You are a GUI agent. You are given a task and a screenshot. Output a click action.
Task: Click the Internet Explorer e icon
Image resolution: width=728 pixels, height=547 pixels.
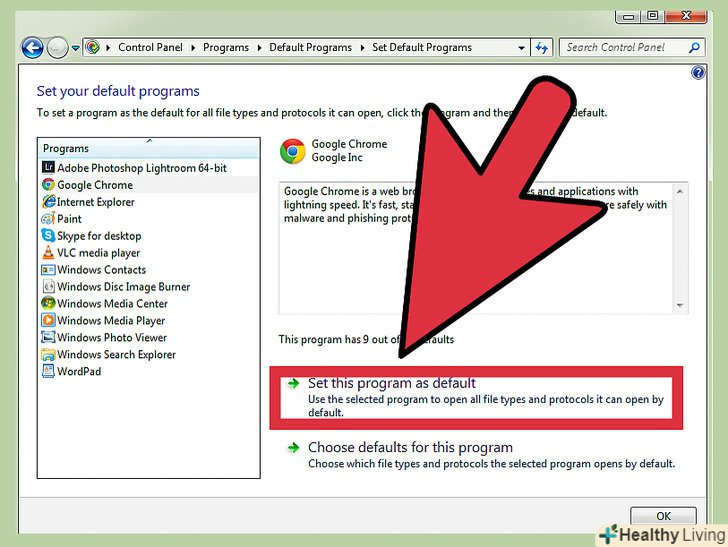click(48, 202)
